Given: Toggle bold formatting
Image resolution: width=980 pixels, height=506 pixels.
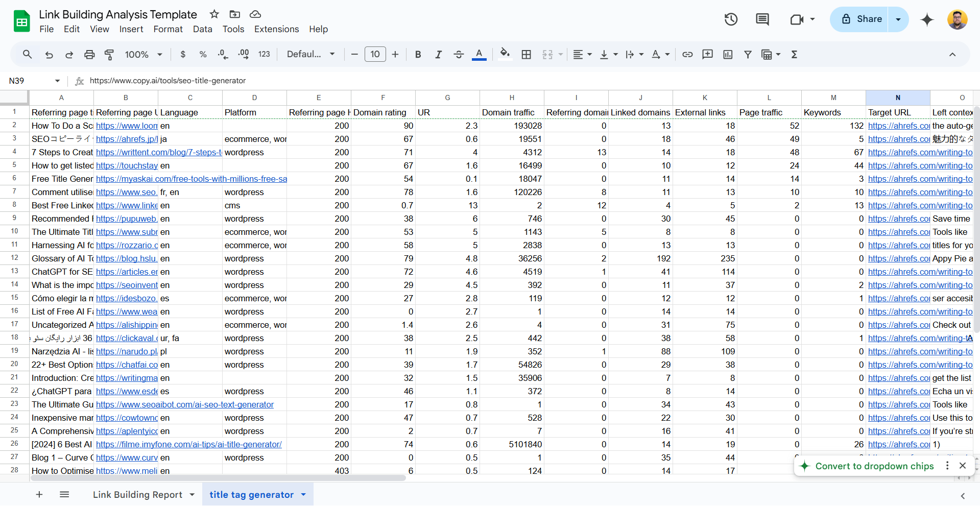Looking at the screenshot, I should click(x=418, y=55).
